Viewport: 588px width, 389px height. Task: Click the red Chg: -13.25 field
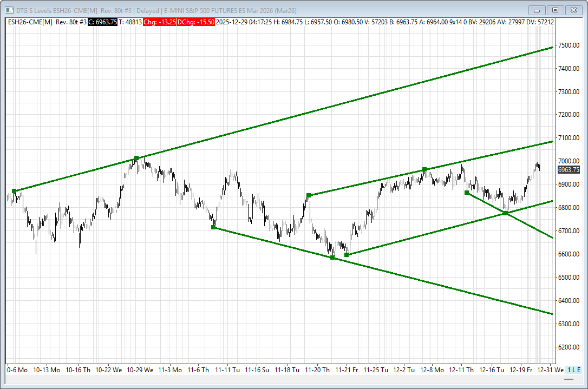point(160,22)
